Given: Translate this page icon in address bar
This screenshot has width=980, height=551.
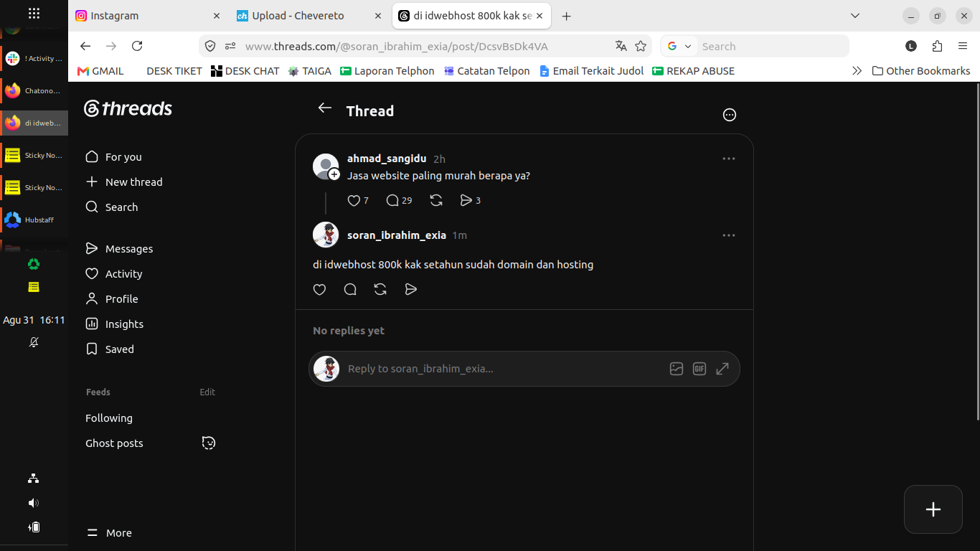Looking at the screenshot, I should (x=621, y=46).
